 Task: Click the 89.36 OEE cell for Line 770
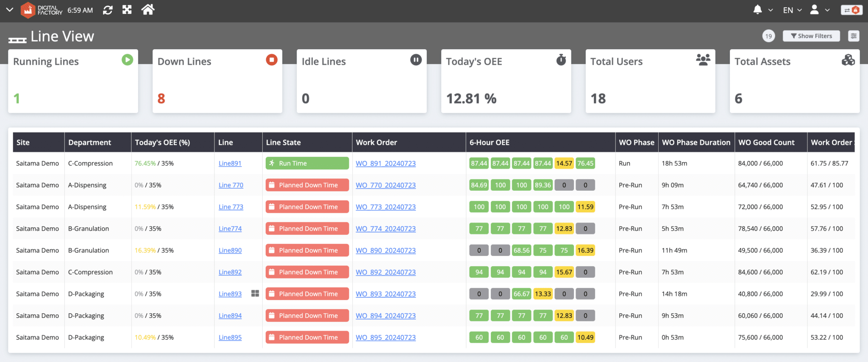tap(543, 185)
